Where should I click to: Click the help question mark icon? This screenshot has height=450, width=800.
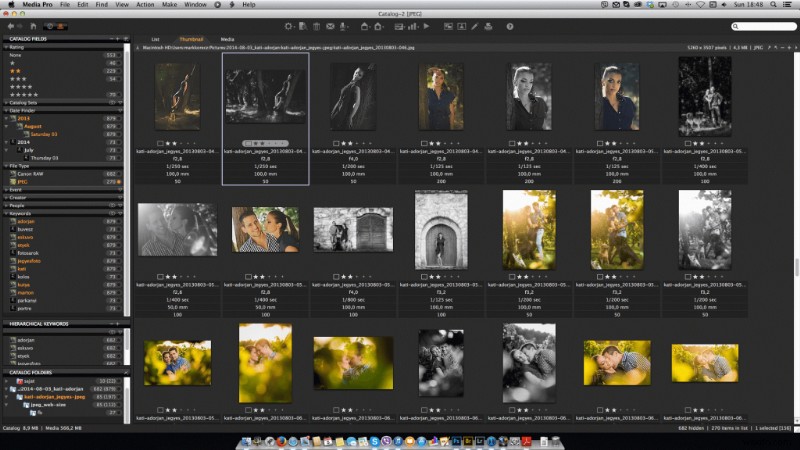509,26
